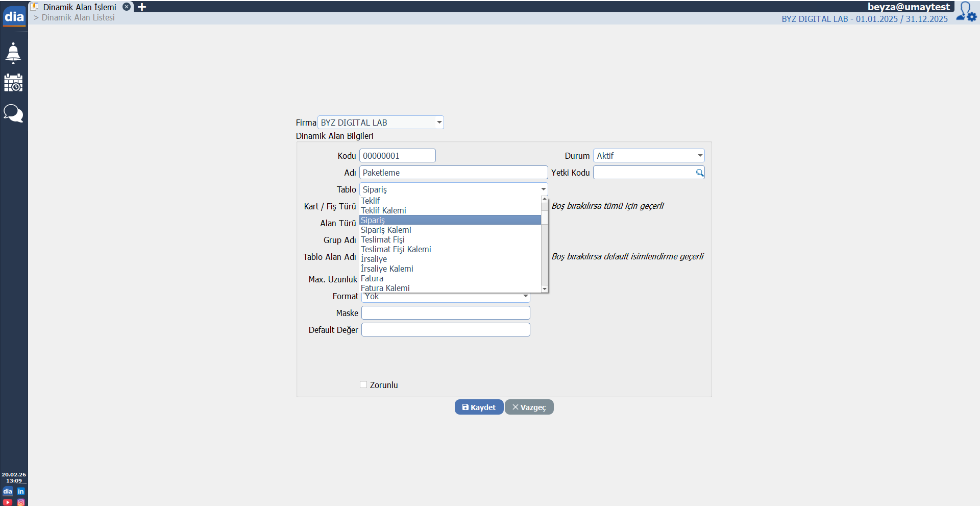Open the YouTube link icon

point(7,502)
